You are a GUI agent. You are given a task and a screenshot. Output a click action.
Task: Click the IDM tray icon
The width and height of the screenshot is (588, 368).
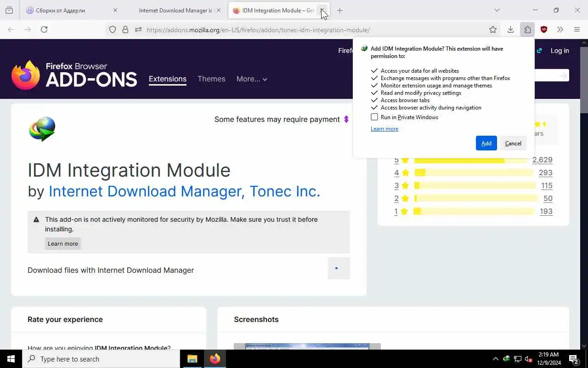point(506,359)
